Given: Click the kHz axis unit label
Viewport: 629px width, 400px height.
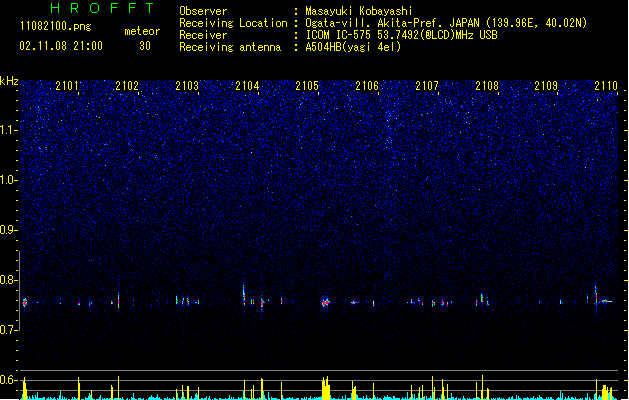Looking at the screenshot, I should tap(9, 81).
